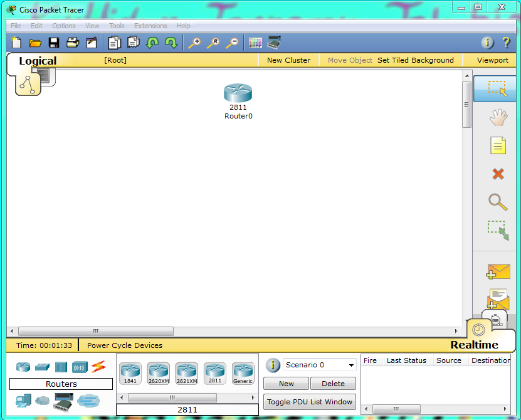This screenshot has height=420, width=521.
Task: Pick the 2621XM router model
Action: pos(187,374)
